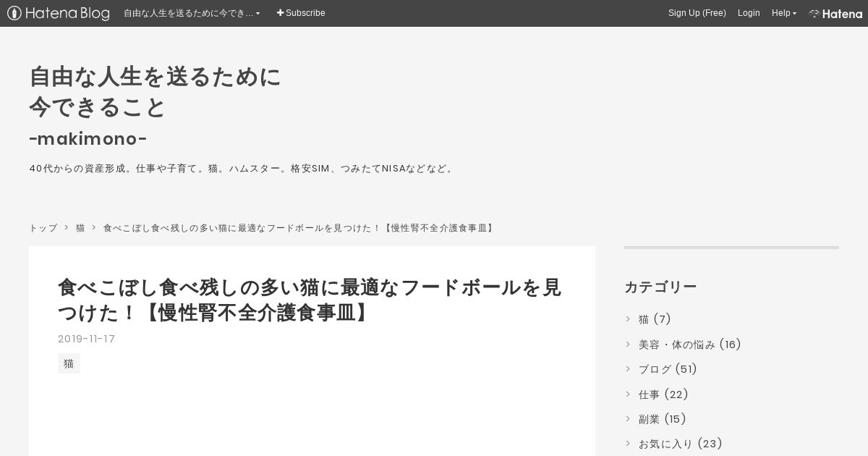Open Sign Up (Free) page
Screen dimensions: 868x456
point(697,13)
